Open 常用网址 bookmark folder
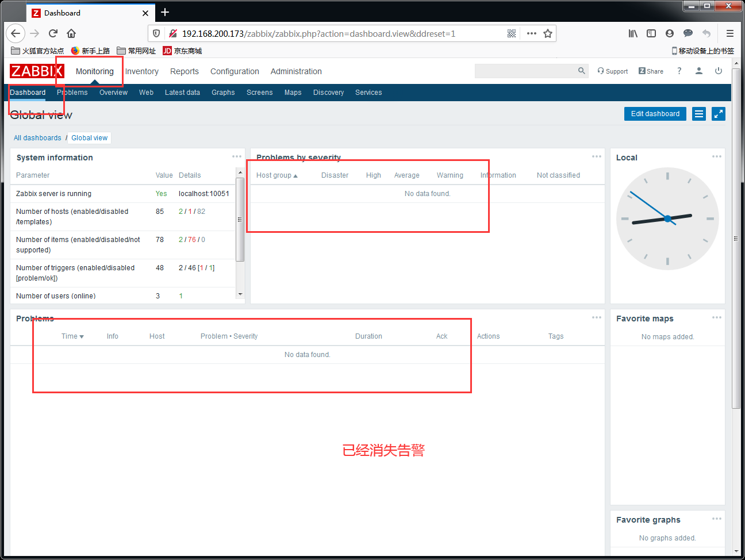Viewport: 745px width, 560px height. point(136,51)
